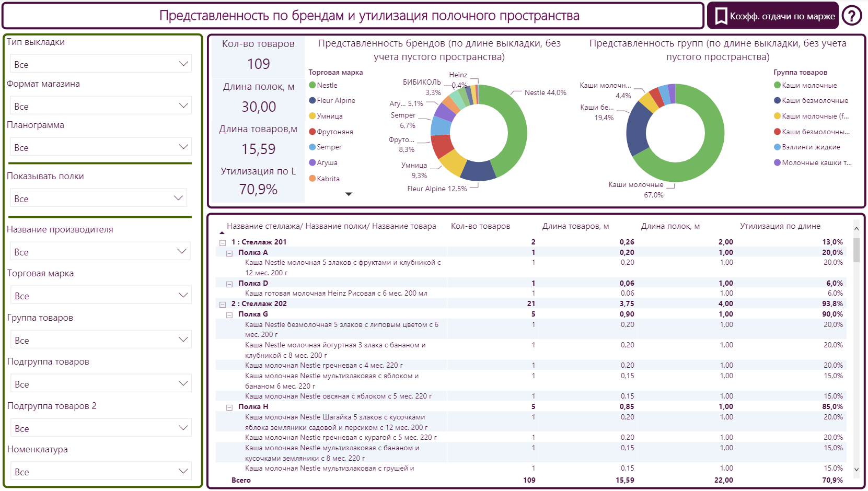Click the 'Всего' total row label
The width and height of the screenshot is (868, 491).
241,480
